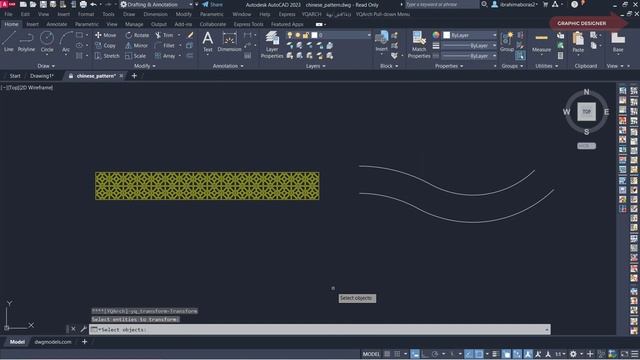The image size is (640, 360).
Task: Click the Rotate tool
Action: pyautogui.click(x=137, y=35)
